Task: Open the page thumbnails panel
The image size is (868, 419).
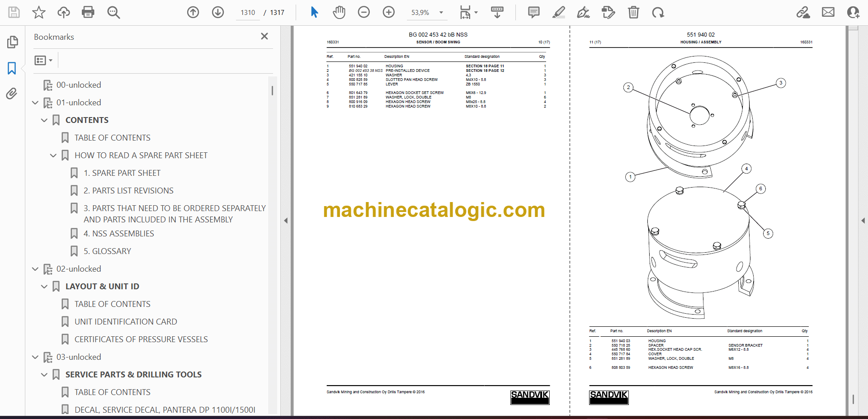Action: pyautogui.click(x=12, y=42)
